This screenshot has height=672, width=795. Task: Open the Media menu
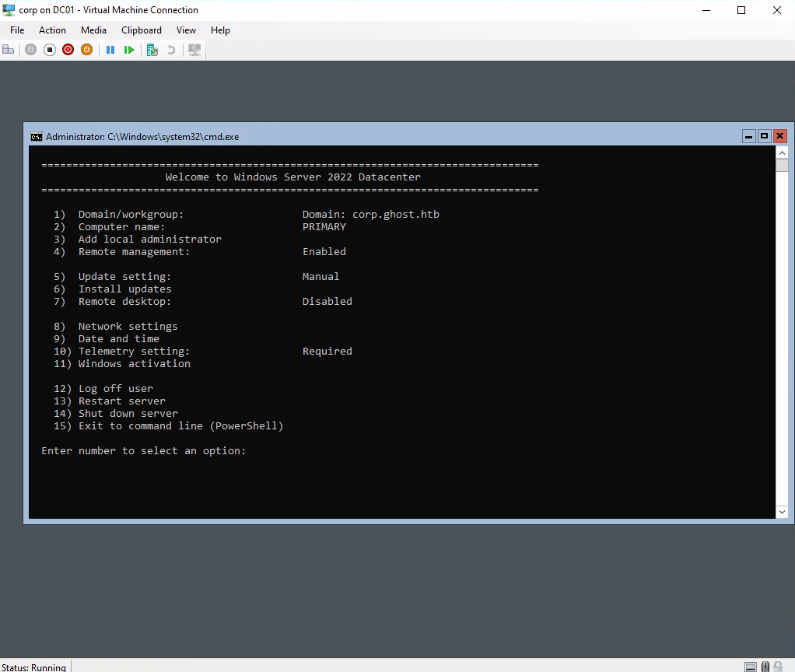pyautogui.click(x=94, y=30)
